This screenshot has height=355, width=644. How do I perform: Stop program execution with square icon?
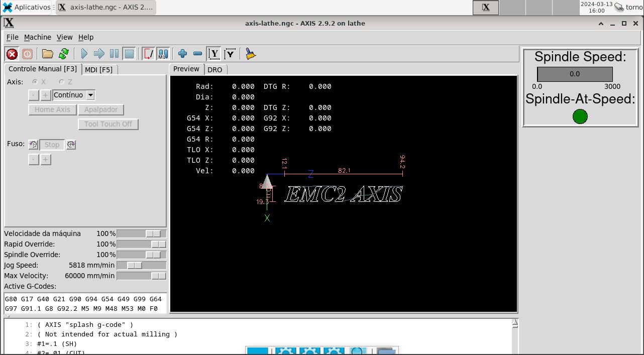129,54
